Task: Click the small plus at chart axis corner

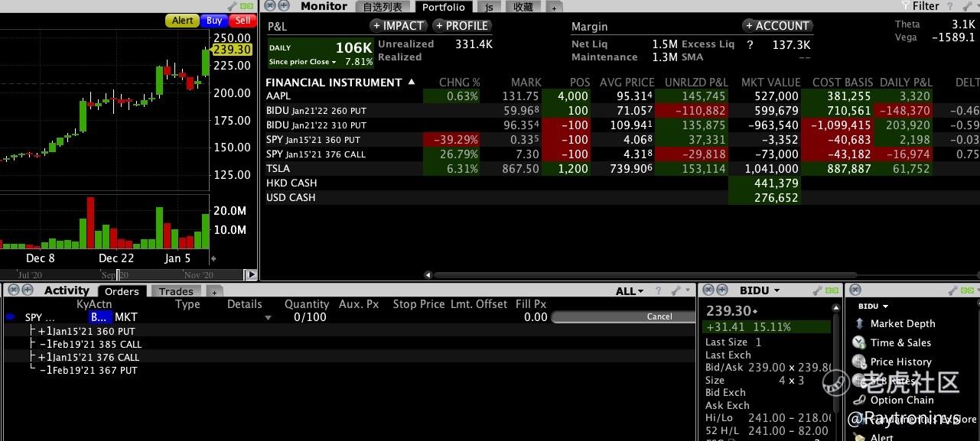Action: pyautogui.click(x=213, y=258)
